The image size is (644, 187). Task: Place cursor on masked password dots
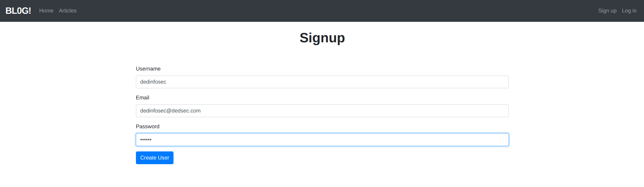point(146,140)
